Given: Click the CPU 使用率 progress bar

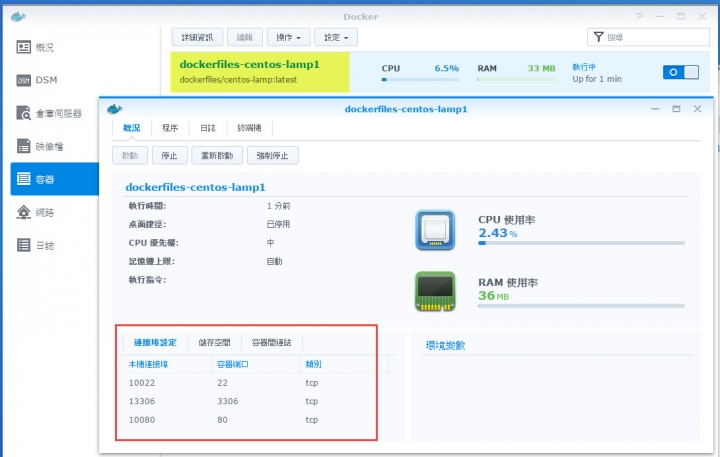Looking at the screenshot, I should (x=581, y=243).
